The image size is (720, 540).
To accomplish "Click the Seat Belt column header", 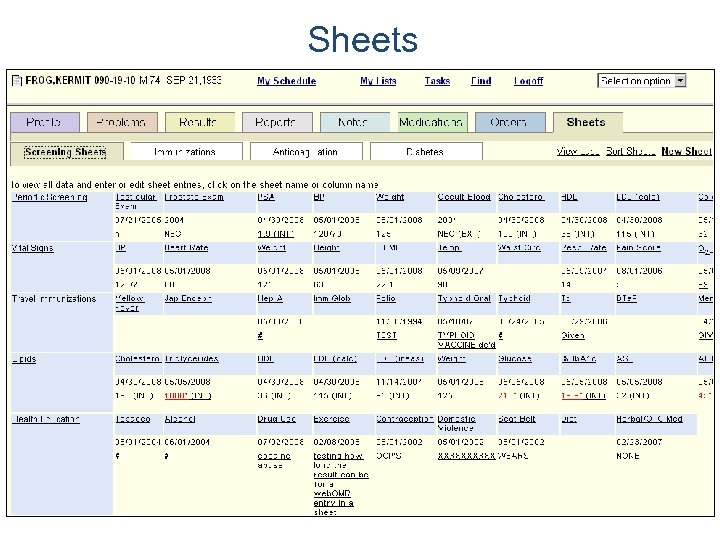I will click(x=517, y=419).
